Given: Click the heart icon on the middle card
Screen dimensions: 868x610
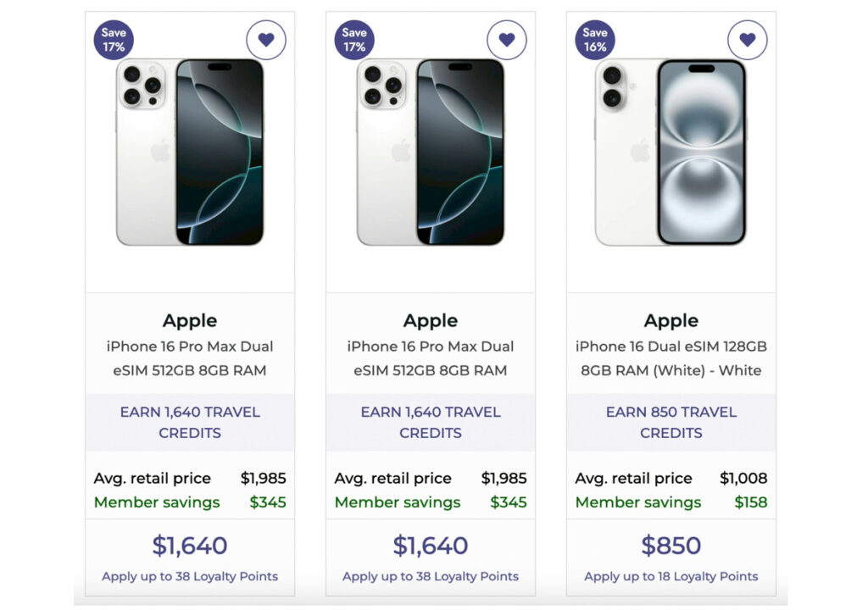Looking at the screenshot, I should click(507, 40).
